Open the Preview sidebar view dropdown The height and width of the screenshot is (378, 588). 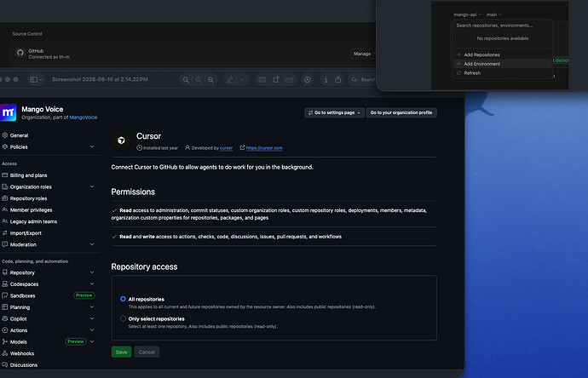[36, 79]
